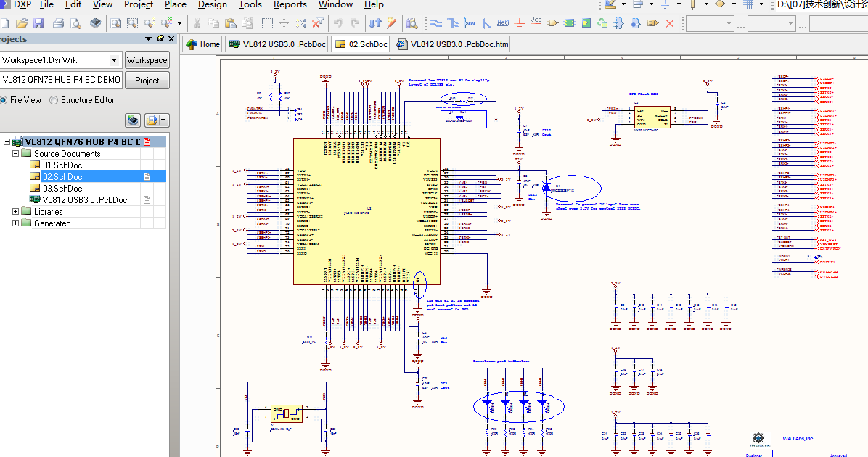Place a GND power port
Viewport: 868px width, 457px height.
[519, 23]
